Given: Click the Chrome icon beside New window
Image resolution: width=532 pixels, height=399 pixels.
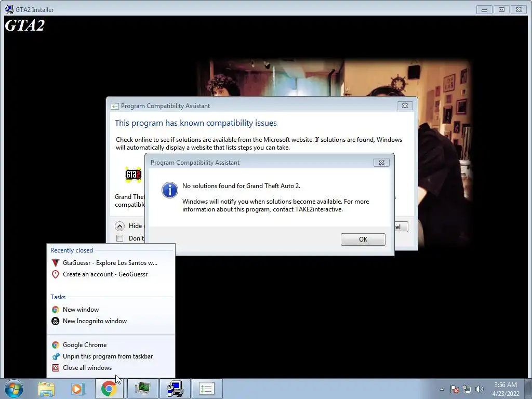Looking at the screenshot, I should (x=55, y=310).
